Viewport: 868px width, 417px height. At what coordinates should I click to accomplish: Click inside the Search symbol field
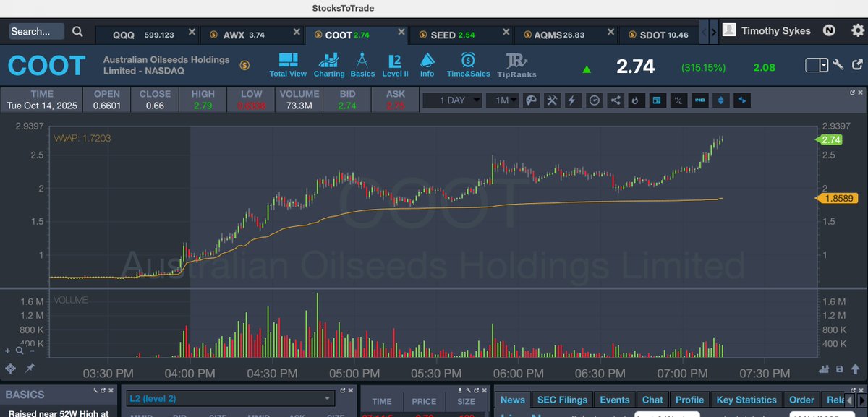(36, 32)
